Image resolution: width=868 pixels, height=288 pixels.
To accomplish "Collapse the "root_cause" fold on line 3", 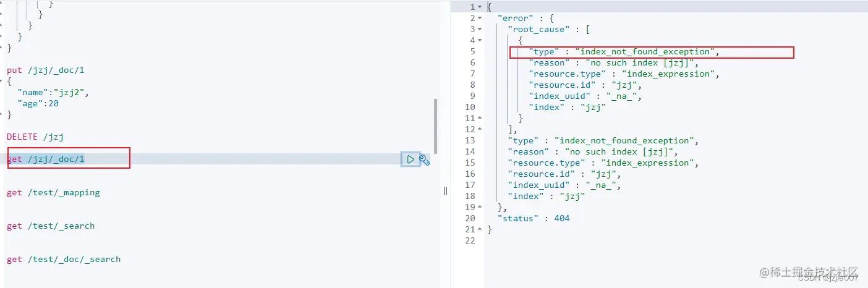I will pos(480,29).
